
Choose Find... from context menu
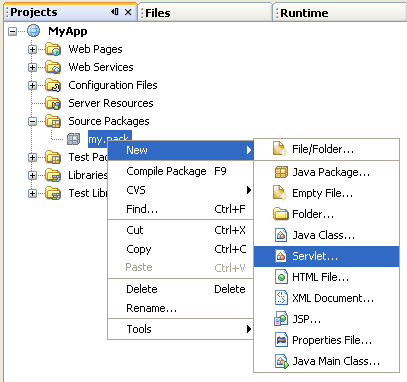[181, 209]
